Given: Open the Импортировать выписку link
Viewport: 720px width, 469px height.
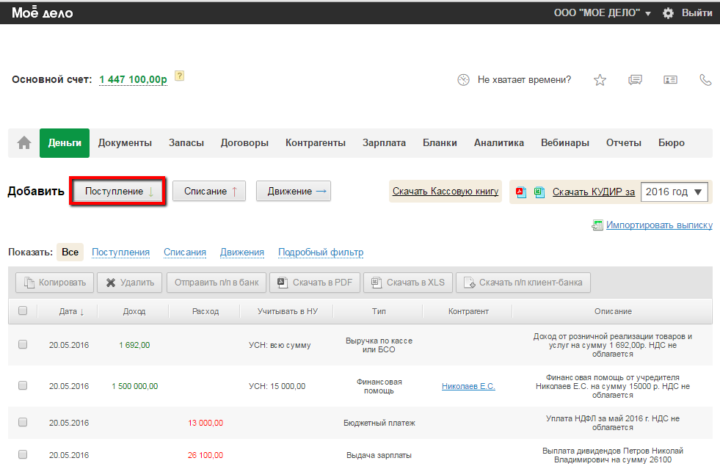Looking at the screenshot, I should [x=658, y=226].
